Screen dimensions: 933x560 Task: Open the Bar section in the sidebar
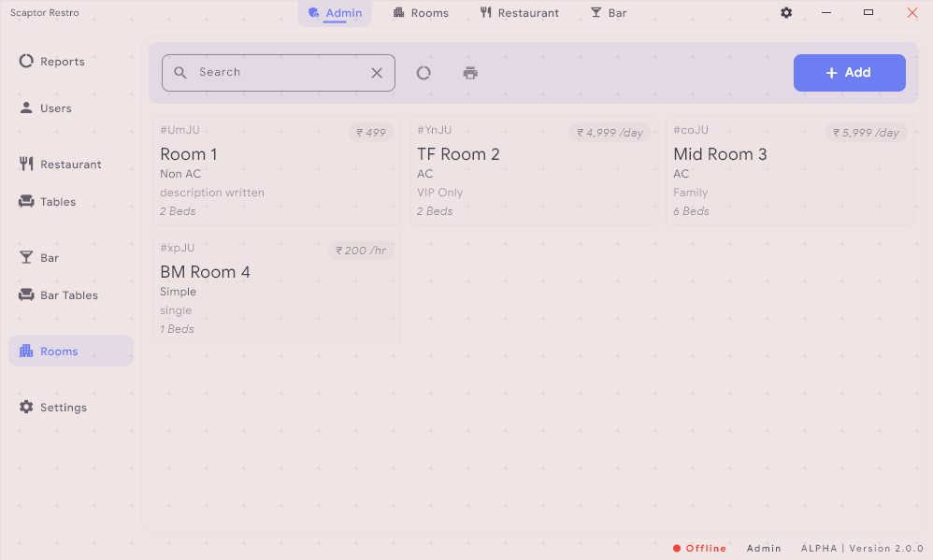pyautogui.click(x=49, y=258)
